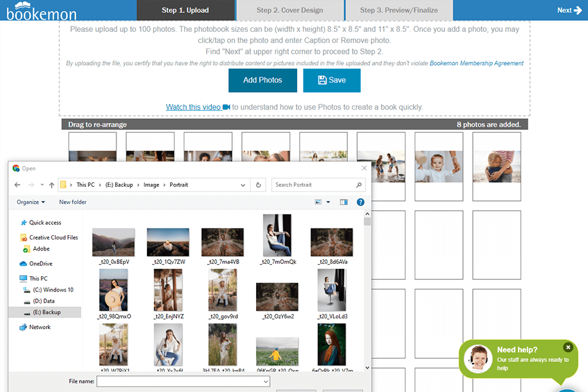
Task: Click Portrait in address breadcrumb
Action: click(x=179, y=185)
